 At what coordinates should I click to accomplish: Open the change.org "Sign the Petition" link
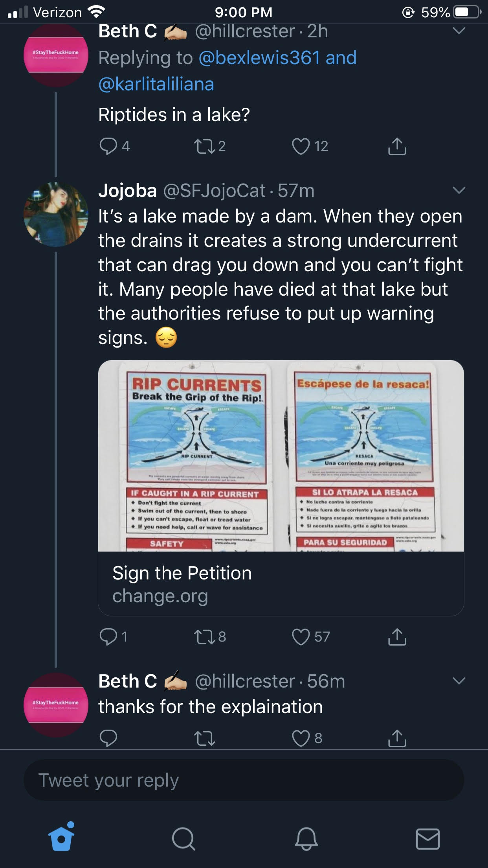(281, 584)
